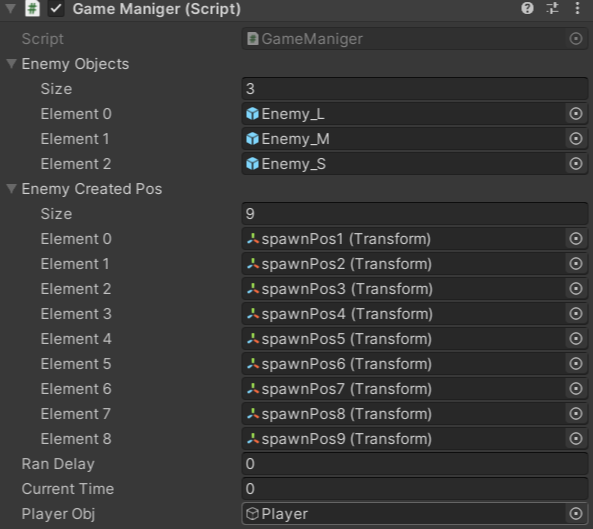The height and width of the screenshot is (529, 593).
Task: Collapse the Game Maniger component foldout
Action: (x=11, y=8)
